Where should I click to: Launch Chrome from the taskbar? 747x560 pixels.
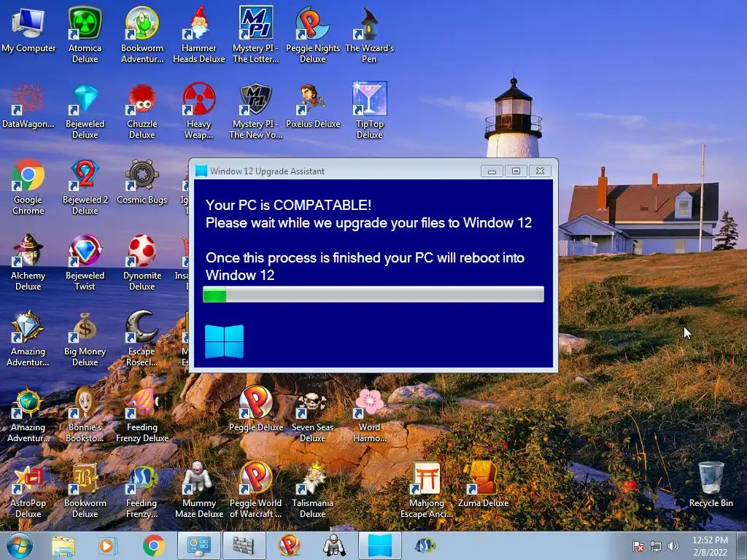pos(153,545)
